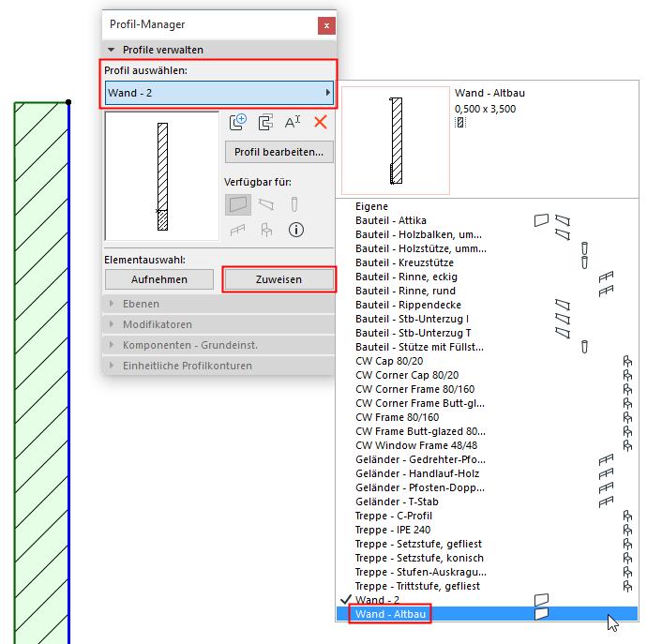Click the Eigene group header

(371, 206)
